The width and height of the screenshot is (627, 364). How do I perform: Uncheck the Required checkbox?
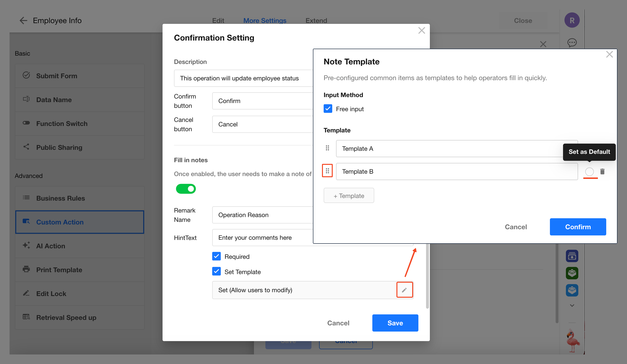tap(216, 256)
